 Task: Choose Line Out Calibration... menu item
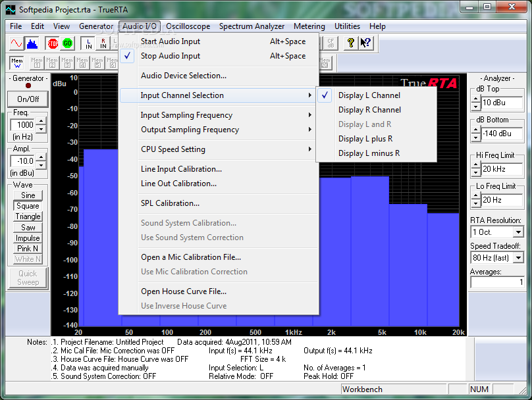[x=219, y=184]
